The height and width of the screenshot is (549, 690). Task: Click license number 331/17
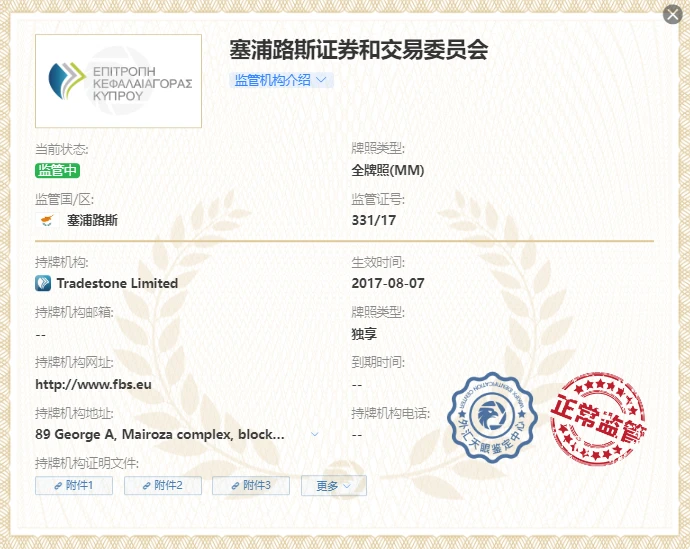(x=374, y=220)
